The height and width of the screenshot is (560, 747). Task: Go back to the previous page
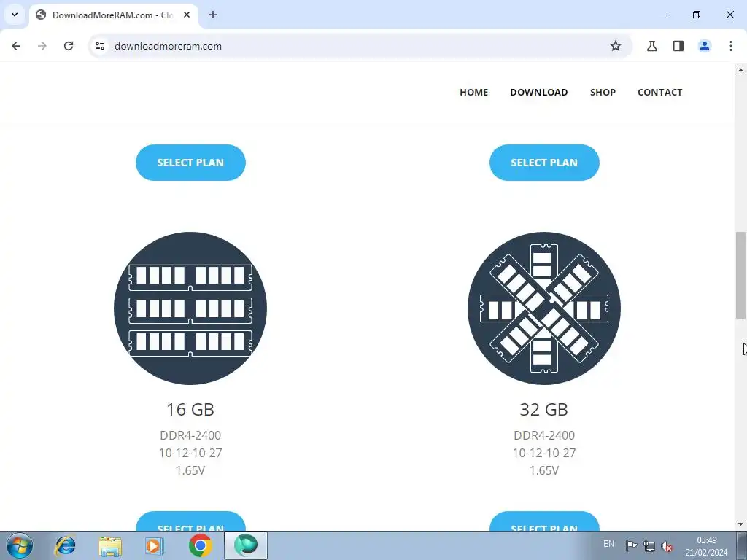[x=16, y=46]
